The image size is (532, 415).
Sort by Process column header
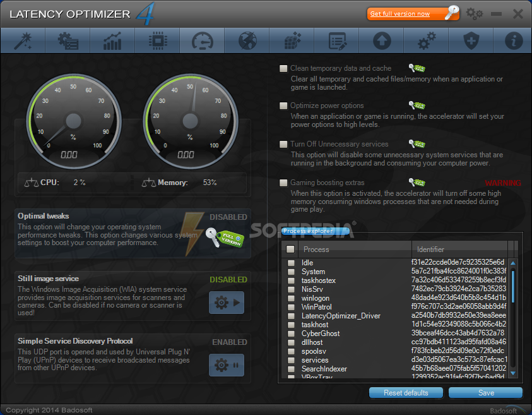355,250
